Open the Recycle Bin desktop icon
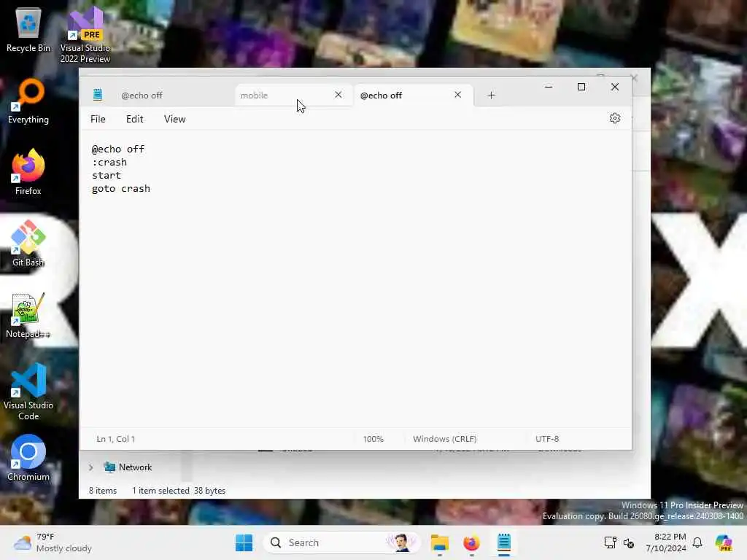Screen dimensions: 747x560 coord(28,29)
